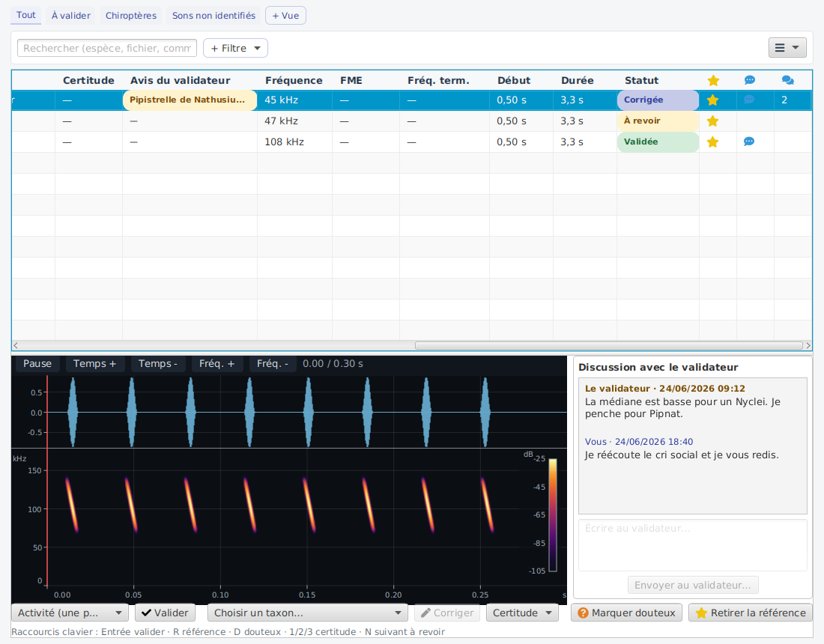Screen dimensions: 824x644
Task: Open comment bubble on the Validée row
Action: [749, 142]
